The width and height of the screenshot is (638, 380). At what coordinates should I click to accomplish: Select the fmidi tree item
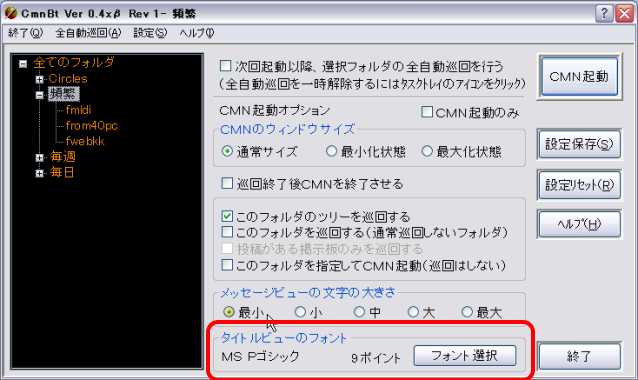(x=79, y=110)
